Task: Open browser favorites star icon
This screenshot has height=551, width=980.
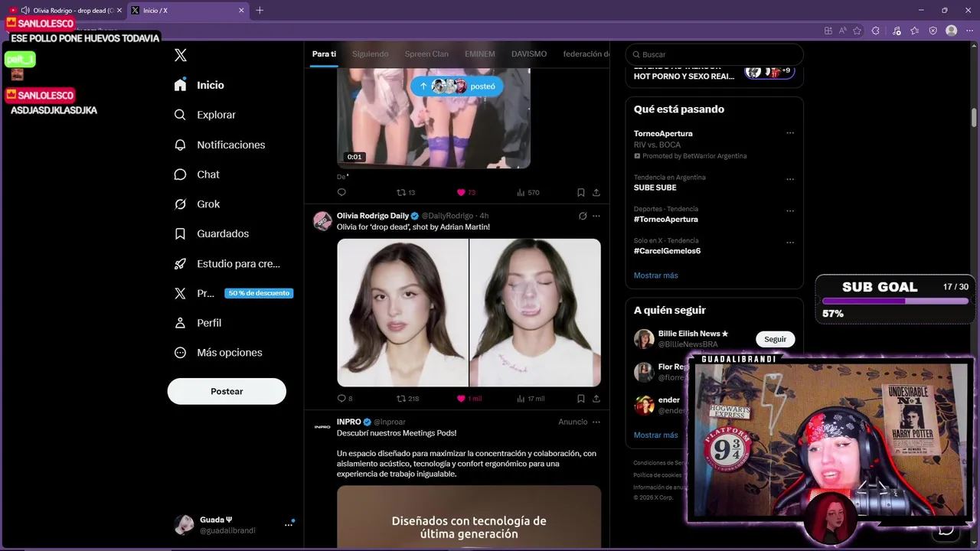Action: click(857, 31)
